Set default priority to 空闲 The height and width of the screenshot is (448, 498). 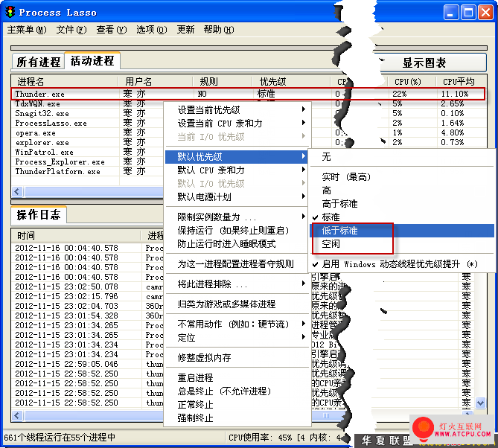(402, 244)
